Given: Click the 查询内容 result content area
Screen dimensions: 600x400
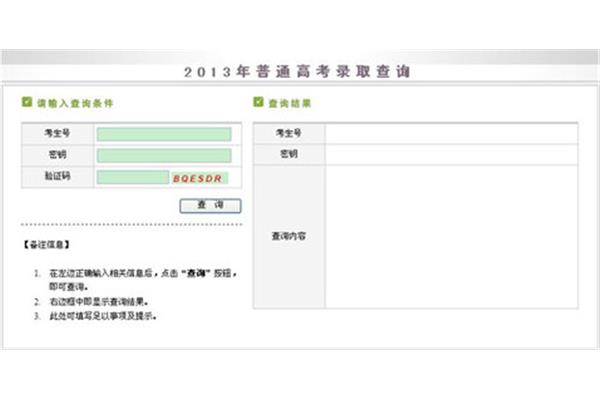Looking at the screenshot, I should coord(451,237).
